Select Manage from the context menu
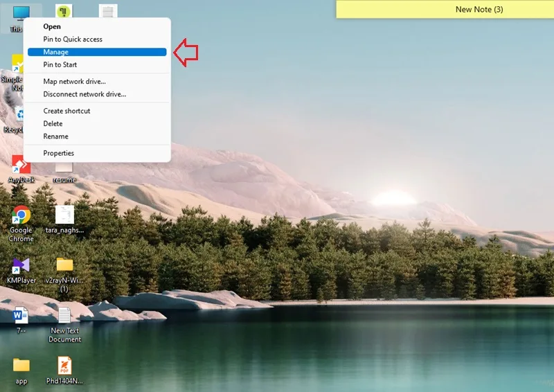The width and height of the screenshot is (554, 392). coord(97,52)
